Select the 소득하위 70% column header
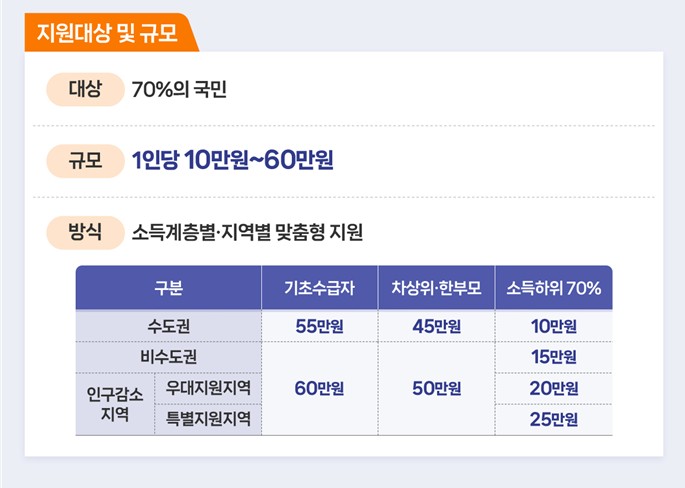 point(553,289)
